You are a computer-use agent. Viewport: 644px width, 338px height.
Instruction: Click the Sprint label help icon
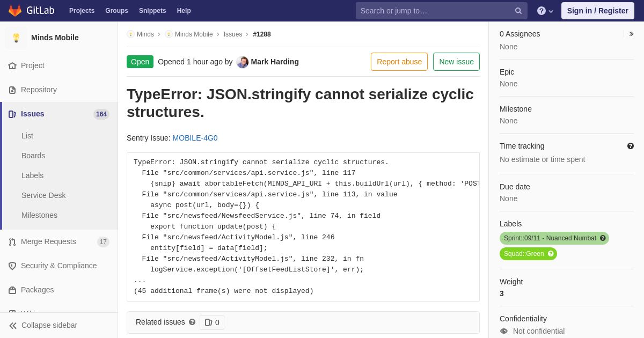(x=603, y=238)
